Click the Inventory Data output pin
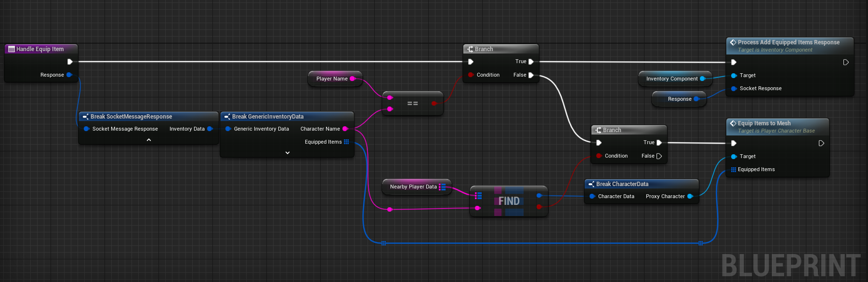Image resolution: width=868 pixels, height=282 pixels. [210, 129]
